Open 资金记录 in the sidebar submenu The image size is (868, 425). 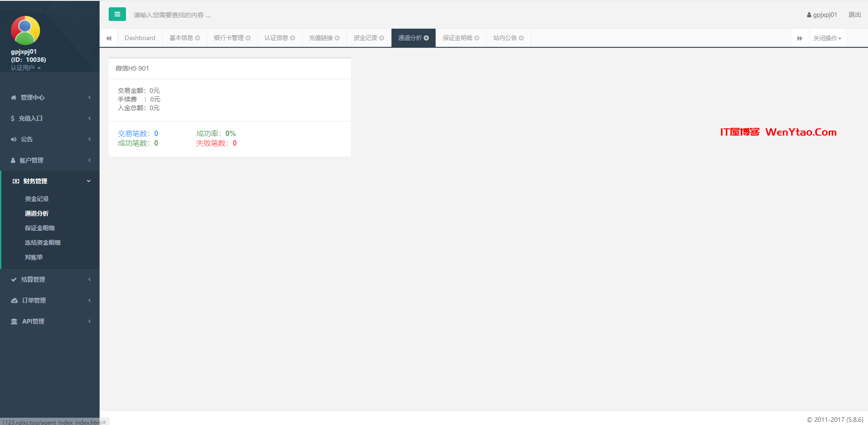click(37, 199)
